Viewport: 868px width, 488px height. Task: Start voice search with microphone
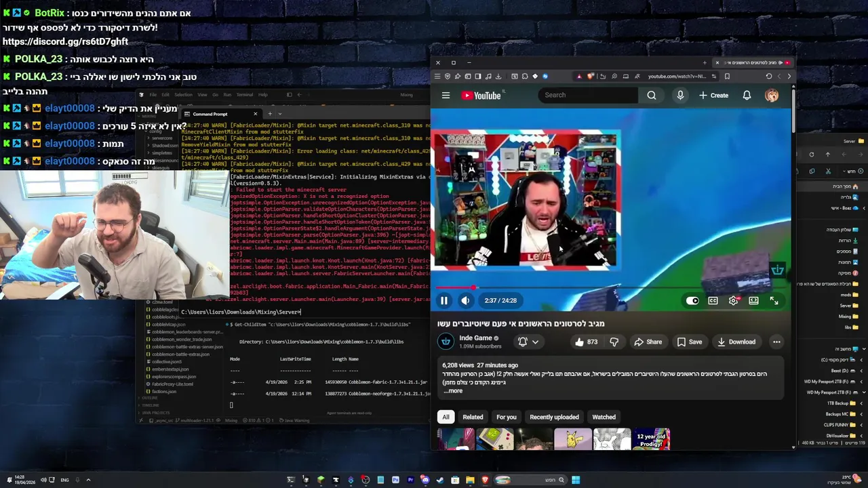tap(680, 95)
